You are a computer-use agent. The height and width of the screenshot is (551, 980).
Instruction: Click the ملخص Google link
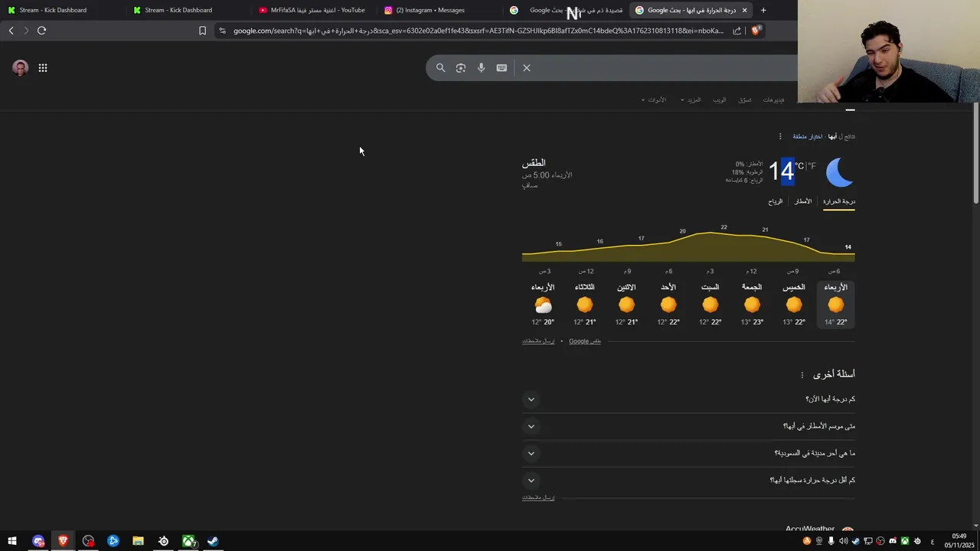(585, 341)
